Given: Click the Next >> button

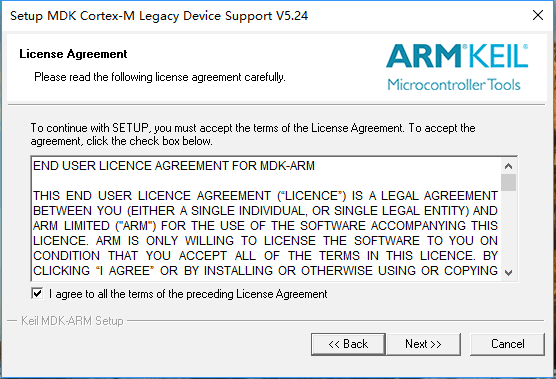Looking at the screenshot, I should (x=423, y=344).
